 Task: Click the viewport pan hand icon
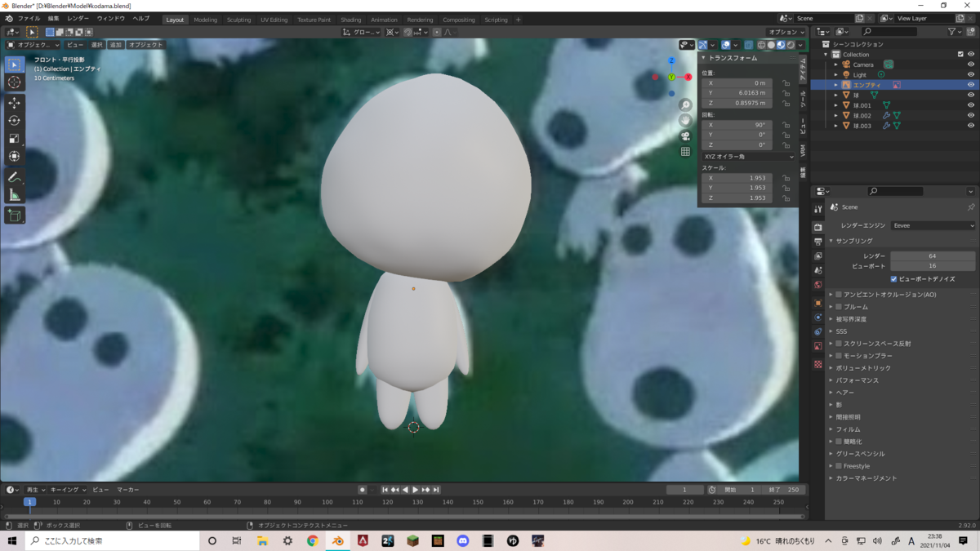pyautogui.click(x=685, y=121)
